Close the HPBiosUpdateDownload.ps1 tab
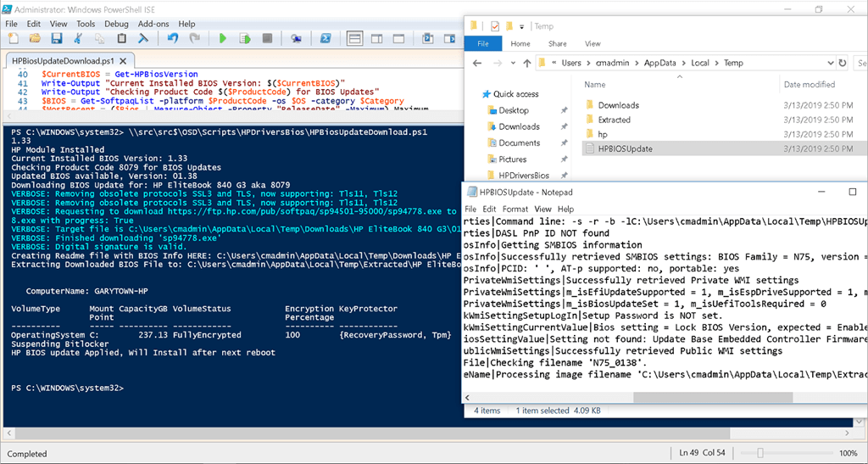The width and height of the screenshot is (868, 464). (123, 61)
